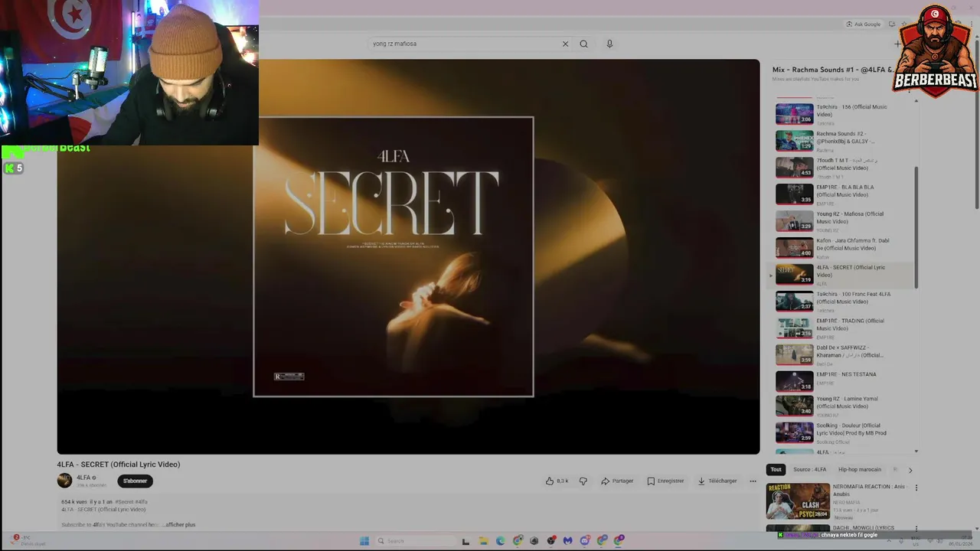Play EMP1RE - BLA BLA BLA video
The height and width of the screenshot is (551, 980).
(842, 194)
